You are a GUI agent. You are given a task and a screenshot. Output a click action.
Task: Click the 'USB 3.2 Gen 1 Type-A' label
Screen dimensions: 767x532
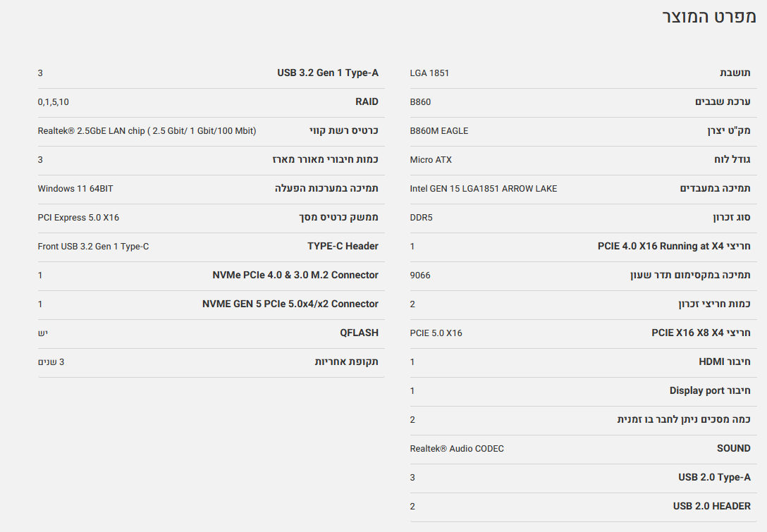(328, 73)
